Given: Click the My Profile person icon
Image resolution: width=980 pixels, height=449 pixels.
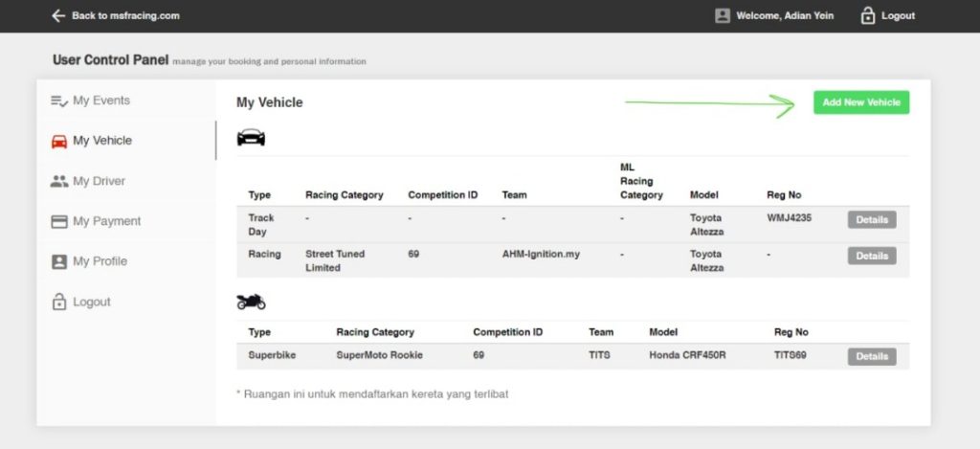Looking at the screenshot, I should pyautogui.click(x=59, y=261).
